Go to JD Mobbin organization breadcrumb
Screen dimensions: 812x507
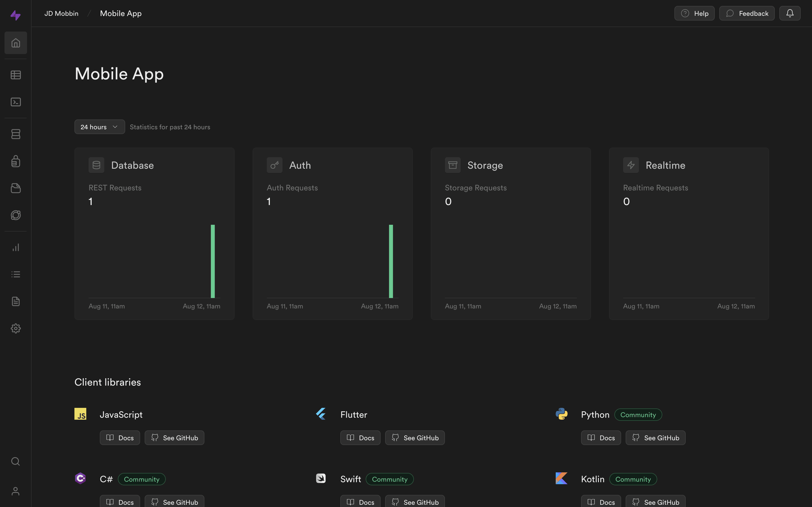(61, 14)
